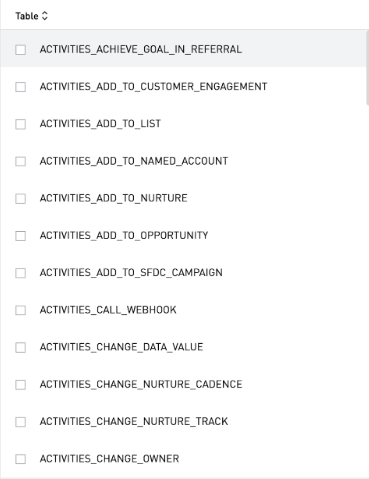Tick the ACTIVITIES_CHANGE_NURTURE_CADENCE checkbox
Viewport: 369px width, 479px height.
tap(21, 385)
